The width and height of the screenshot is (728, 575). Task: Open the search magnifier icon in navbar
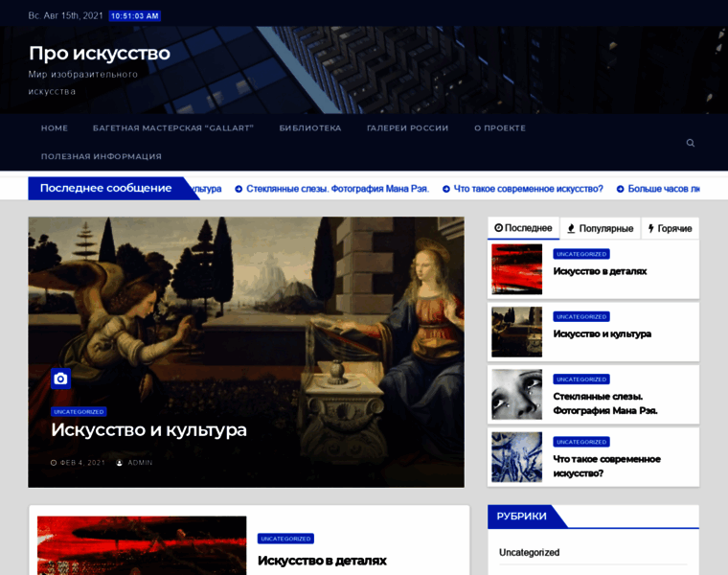click(691, 143)
